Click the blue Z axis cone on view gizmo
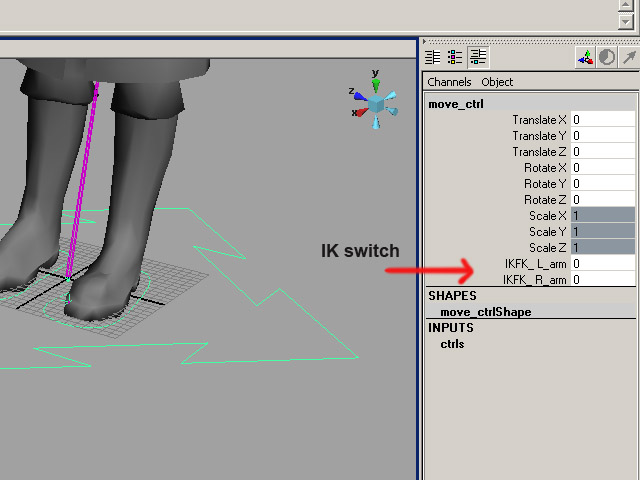The image size is (640, 480). (361, 97)
